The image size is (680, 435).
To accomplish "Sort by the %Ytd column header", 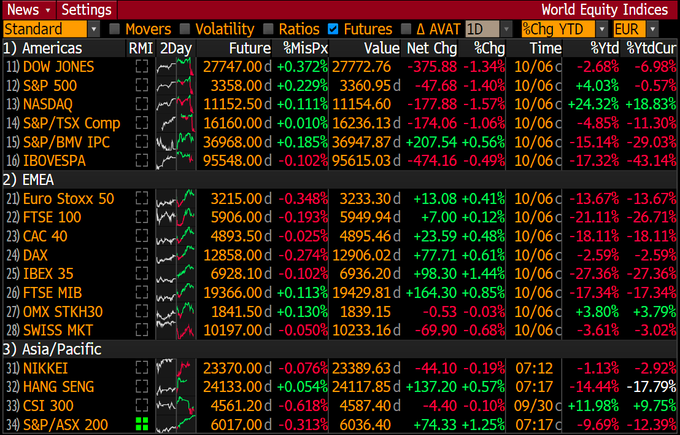I will tap(604, 48).
